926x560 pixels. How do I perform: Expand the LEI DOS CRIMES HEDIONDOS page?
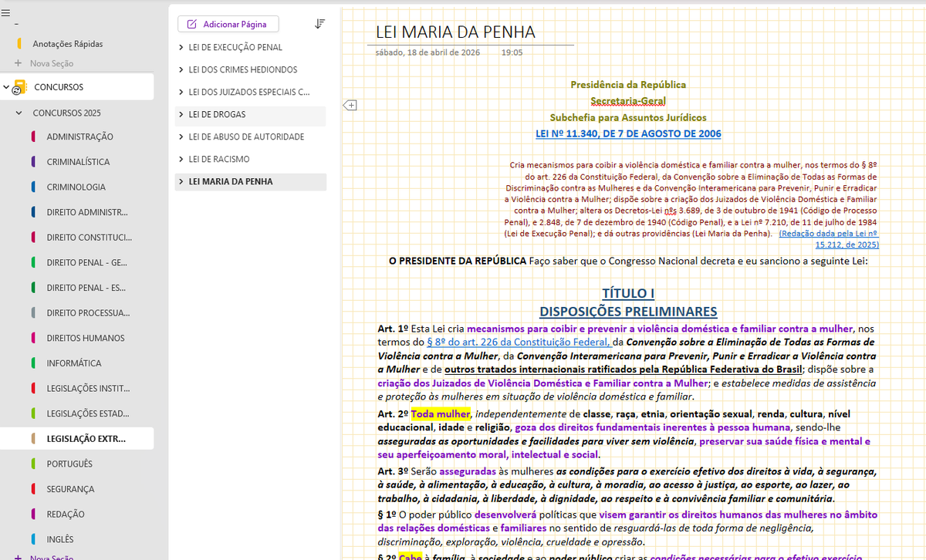pos(181,70)
